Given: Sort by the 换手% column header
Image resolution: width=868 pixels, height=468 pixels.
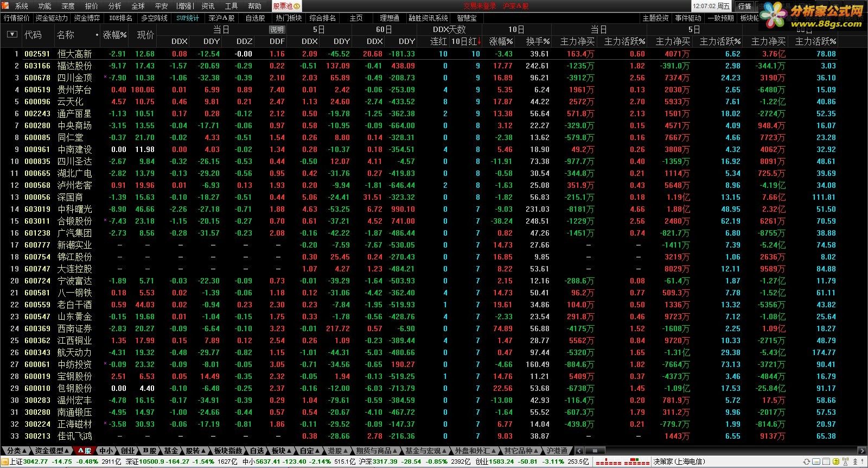Looking at the screenshot, I should (538, 41).
